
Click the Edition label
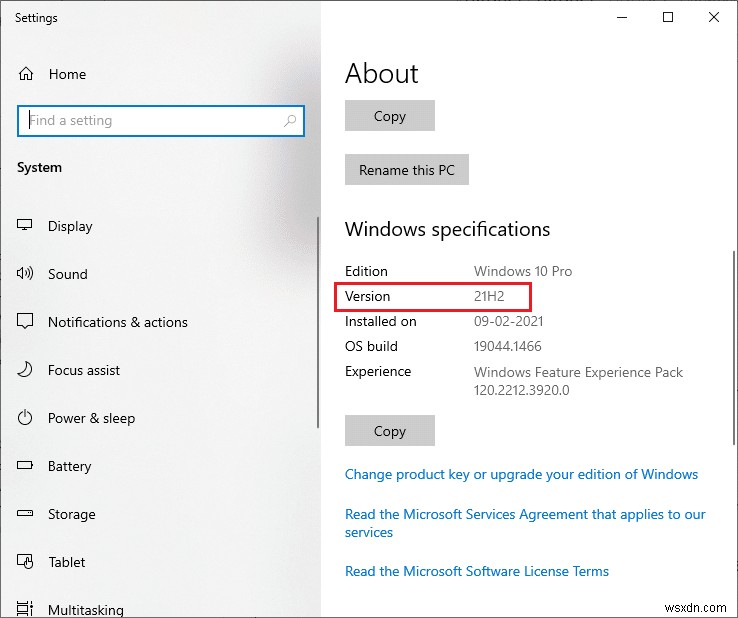point(366,272)
